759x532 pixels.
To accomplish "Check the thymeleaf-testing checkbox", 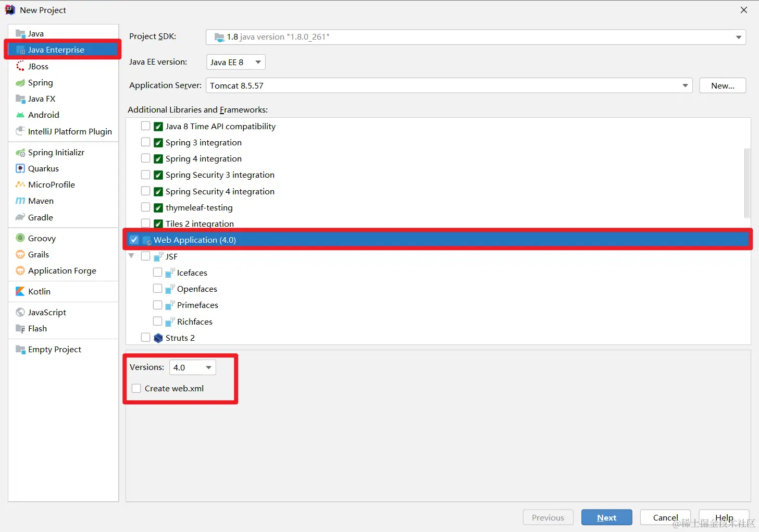I will [x=146, y=207].
